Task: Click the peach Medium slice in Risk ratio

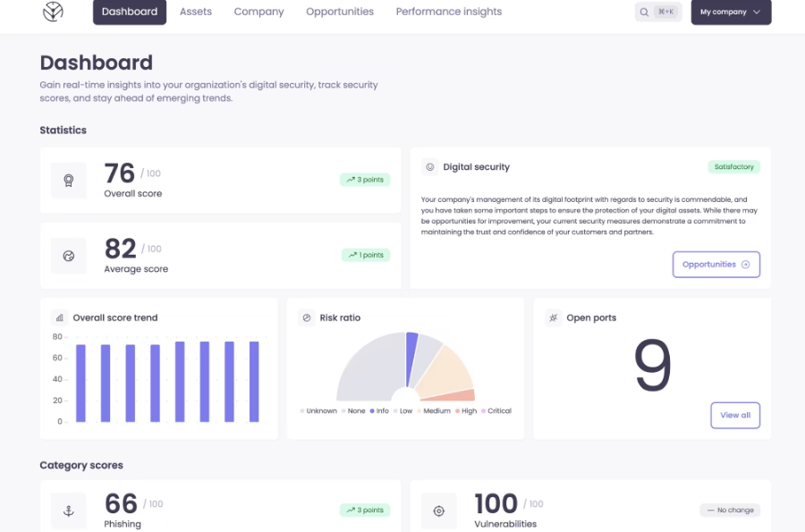Action: (x=446, y=370)
